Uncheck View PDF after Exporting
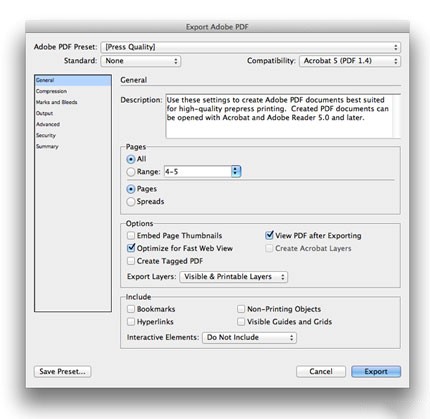This screenshot has width=430, height=419. coord(269,235)
